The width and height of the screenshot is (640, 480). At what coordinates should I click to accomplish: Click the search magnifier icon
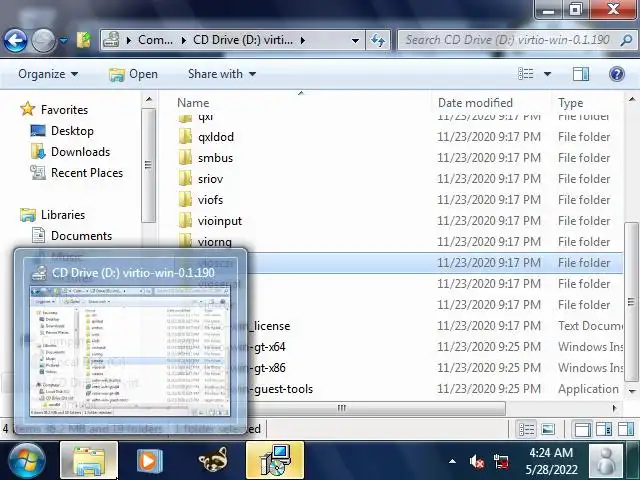[626, 40]
